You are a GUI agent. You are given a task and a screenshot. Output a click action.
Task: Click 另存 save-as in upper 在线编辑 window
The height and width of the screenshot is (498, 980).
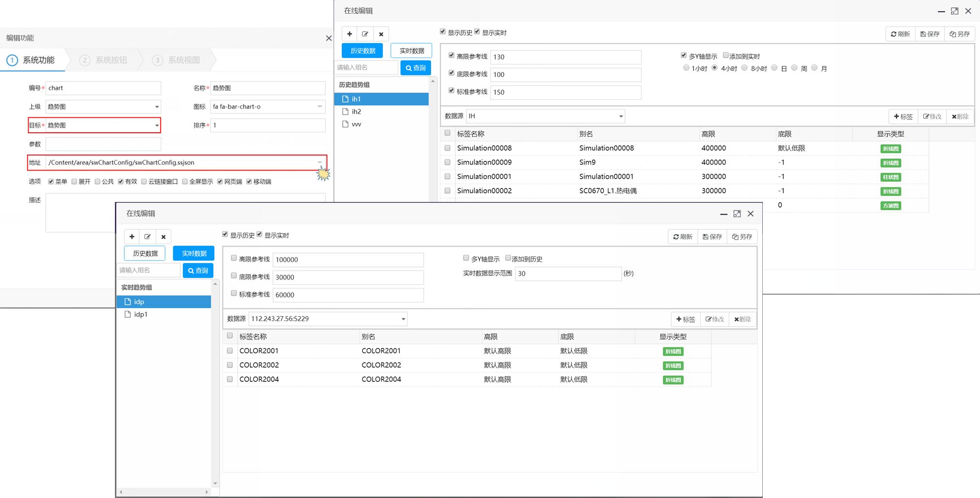[x=960, y=34]
